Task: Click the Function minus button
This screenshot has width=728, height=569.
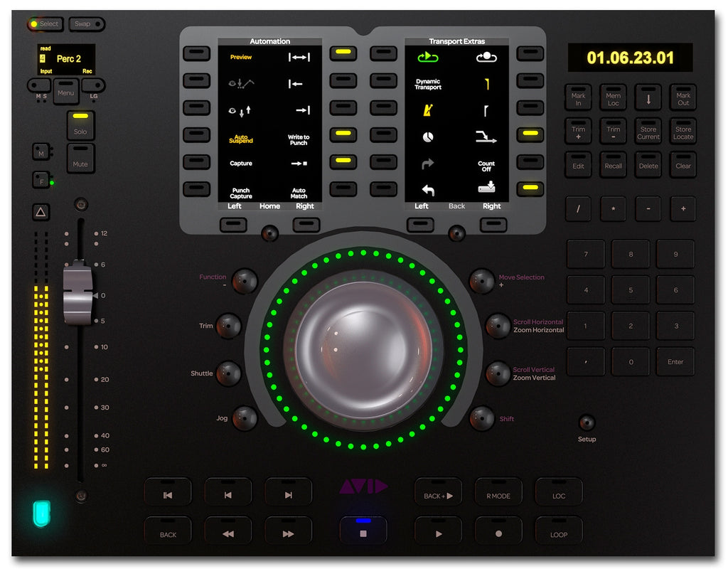Action: [x=245, y=281]
